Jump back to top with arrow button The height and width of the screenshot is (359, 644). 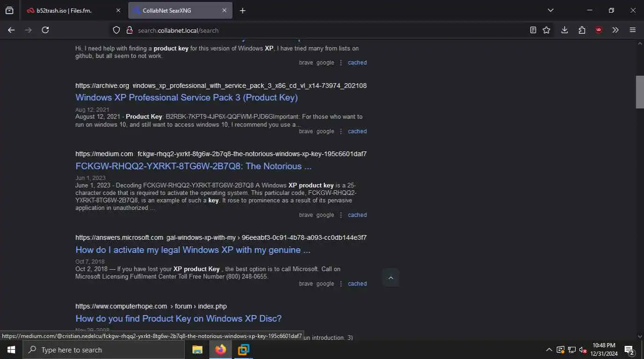(390, 278)
